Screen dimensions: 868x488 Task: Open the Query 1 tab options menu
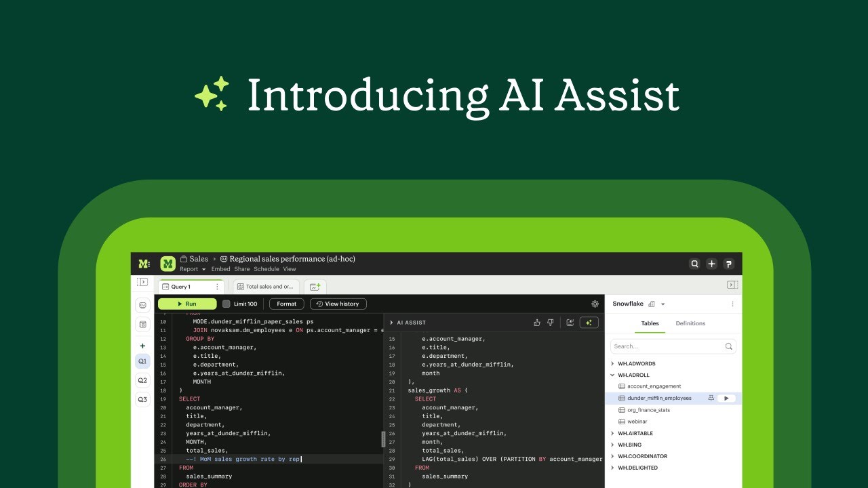pyautogui.click(x=217, y=287)
